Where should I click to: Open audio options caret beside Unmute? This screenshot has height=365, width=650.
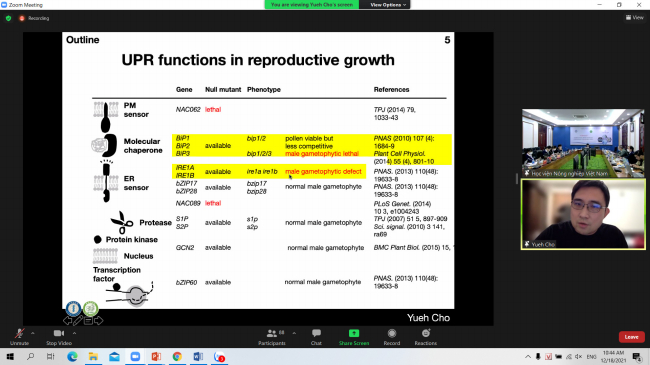33,333
